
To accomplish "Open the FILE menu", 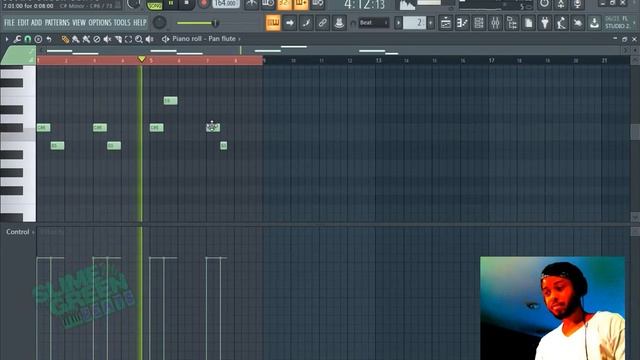I will [x=9, y=22].
